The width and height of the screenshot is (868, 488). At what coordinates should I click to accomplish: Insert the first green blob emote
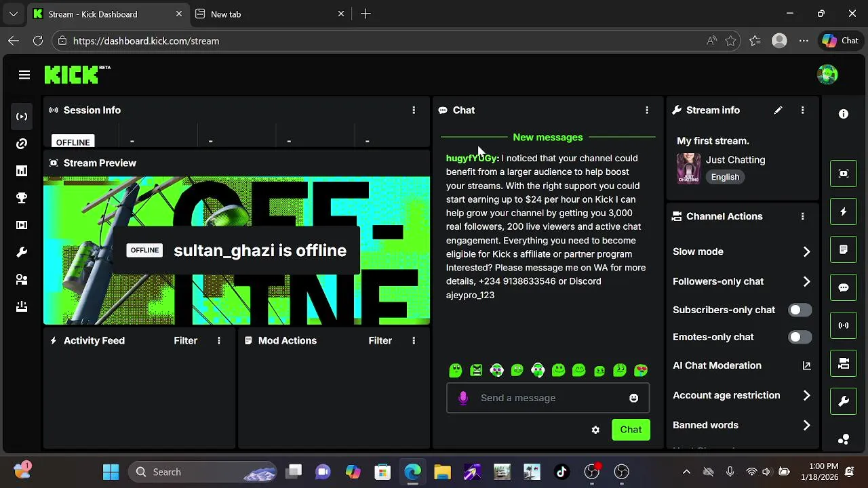click(x=456, y=370)
